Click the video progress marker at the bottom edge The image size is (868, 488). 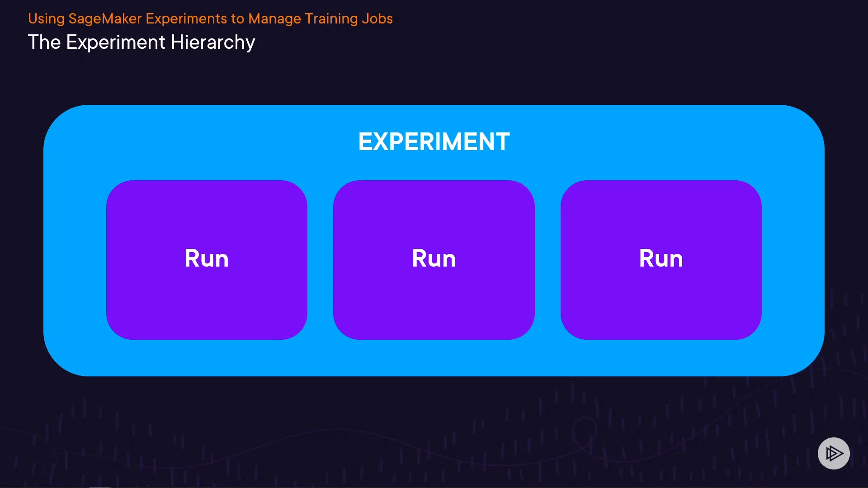click(x=100, y=487)
